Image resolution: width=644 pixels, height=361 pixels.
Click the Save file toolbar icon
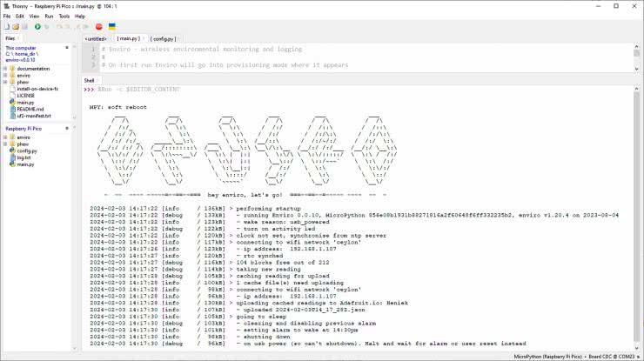tap(24, 27)
